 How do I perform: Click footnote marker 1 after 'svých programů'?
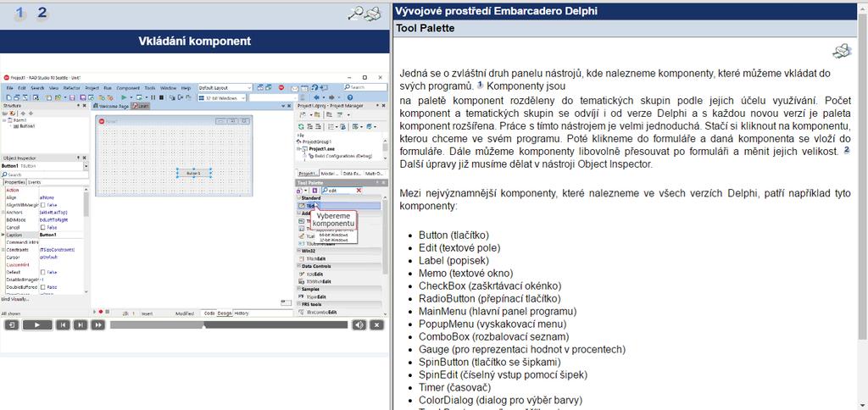480,86
